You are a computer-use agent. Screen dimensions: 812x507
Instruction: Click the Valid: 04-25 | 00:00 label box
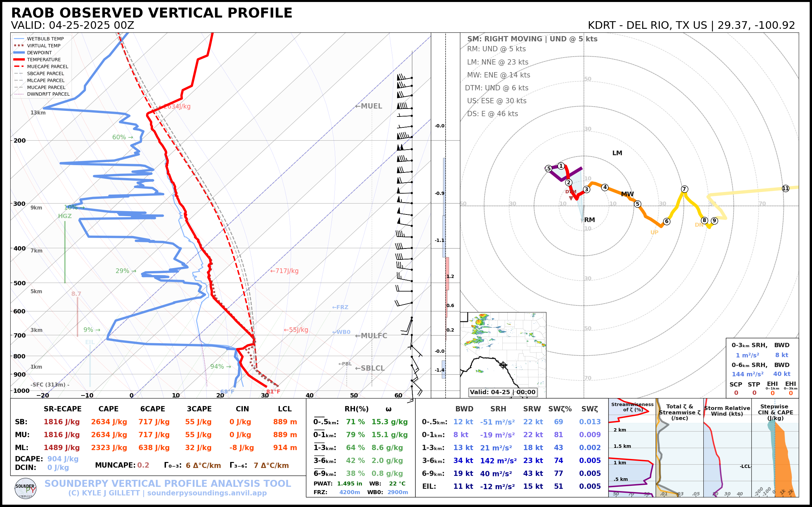[502, 392]
